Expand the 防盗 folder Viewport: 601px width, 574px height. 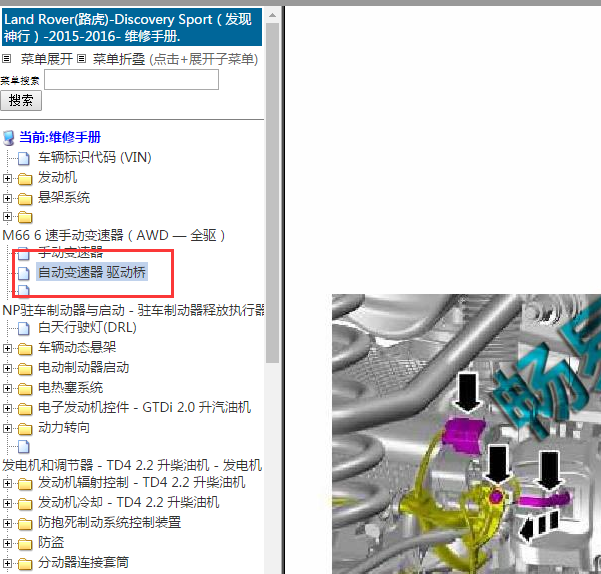7,543
